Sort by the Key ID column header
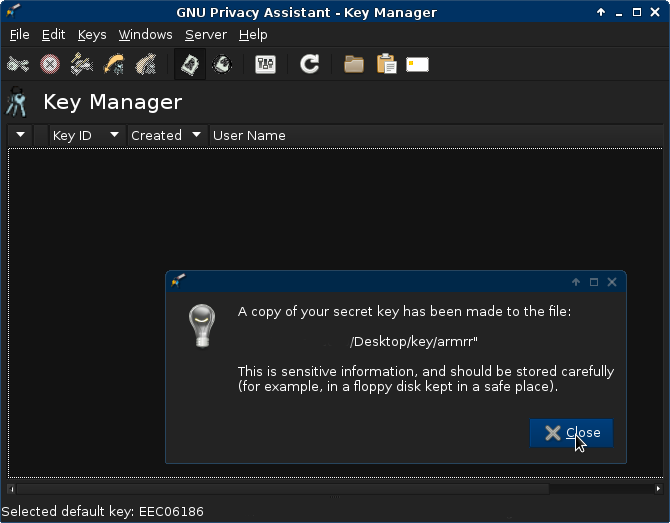Image resolution: width=670 pixels, height=523 pixels. (87, 135)
